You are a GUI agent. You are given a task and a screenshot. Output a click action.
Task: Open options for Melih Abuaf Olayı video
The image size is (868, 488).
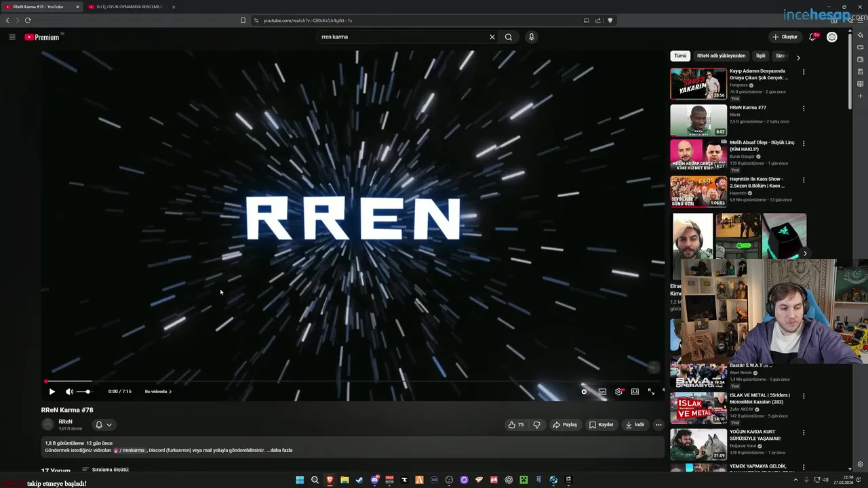coord(804,144)
